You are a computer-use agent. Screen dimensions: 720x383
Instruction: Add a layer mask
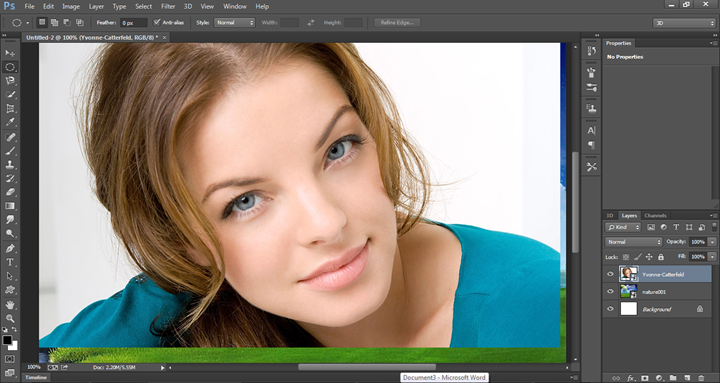coord(644,378)
